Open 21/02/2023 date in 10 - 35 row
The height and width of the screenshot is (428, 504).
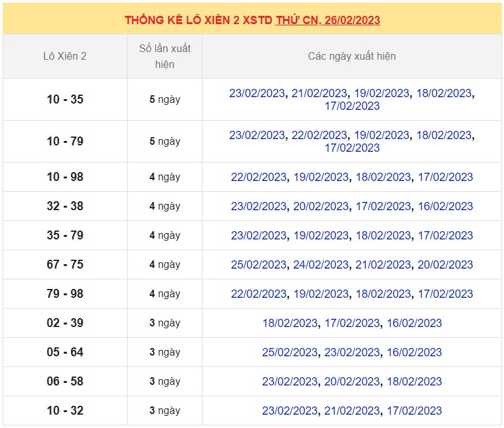(319, 93)
